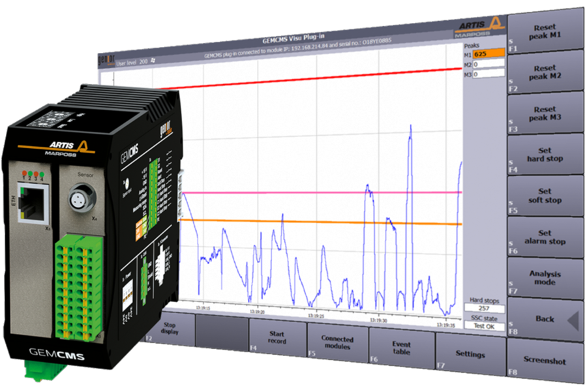
Task: Open the Settings menu button
Action: pyautogui.click(x=470, y=354)
